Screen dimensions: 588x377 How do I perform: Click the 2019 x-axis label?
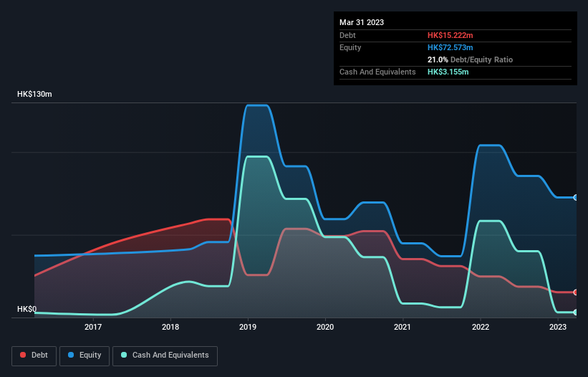pos(248,327)
